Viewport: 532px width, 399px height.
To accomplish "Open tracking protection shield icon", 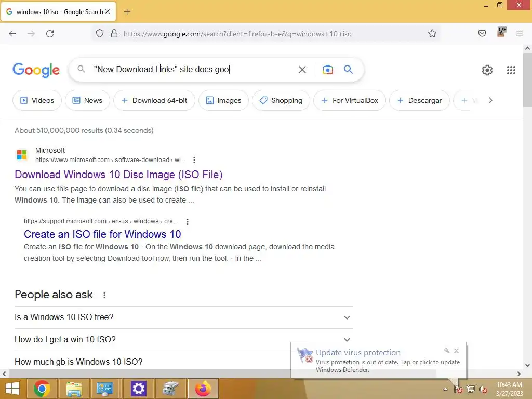I will coord(99,34).
